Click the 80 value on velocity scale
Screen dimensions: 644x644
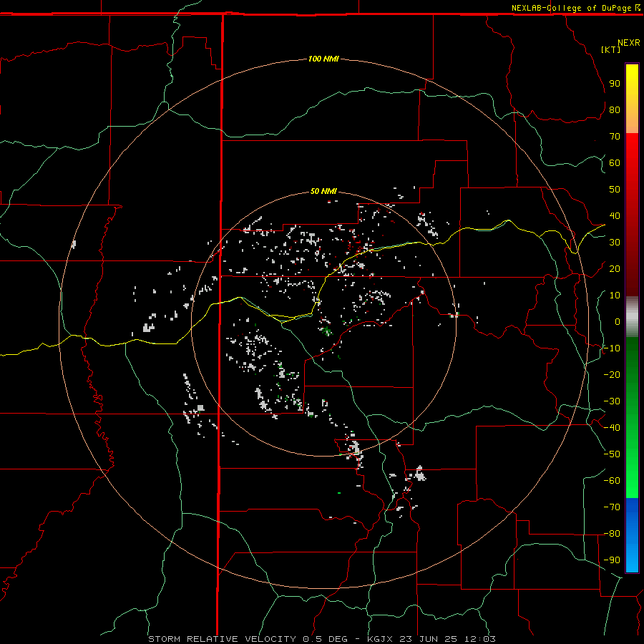(615, 109)
